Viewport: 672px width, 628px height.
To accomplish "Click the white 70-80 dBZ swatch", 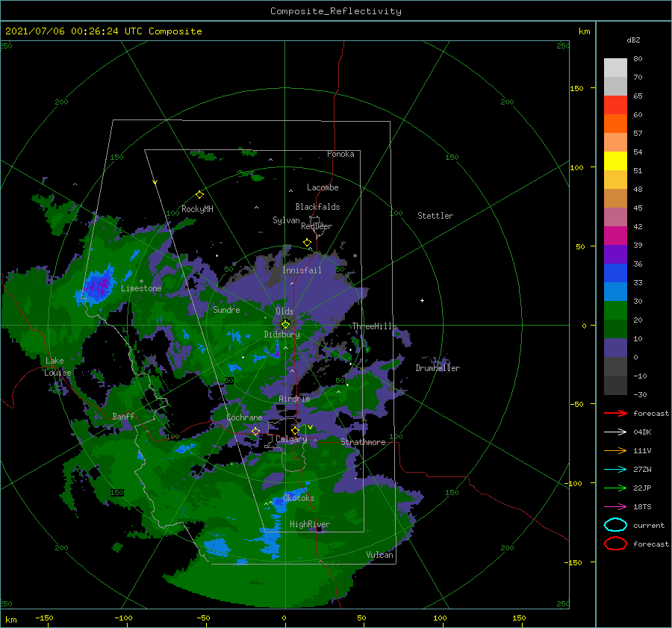I will (x=615, y=68).
